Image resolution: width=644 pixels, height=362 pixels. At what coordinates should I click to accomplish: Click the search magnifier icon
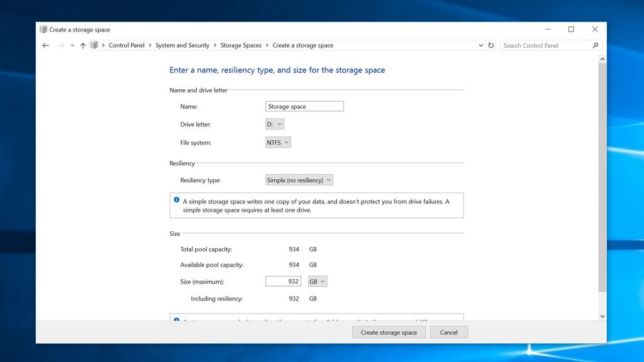pos(595,45)
